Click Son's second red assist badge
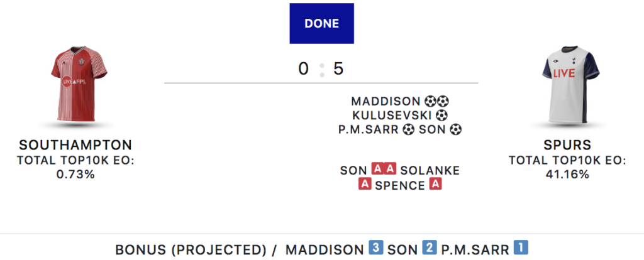The height and width of the screenshot is (260, 644). coord(390,170)
